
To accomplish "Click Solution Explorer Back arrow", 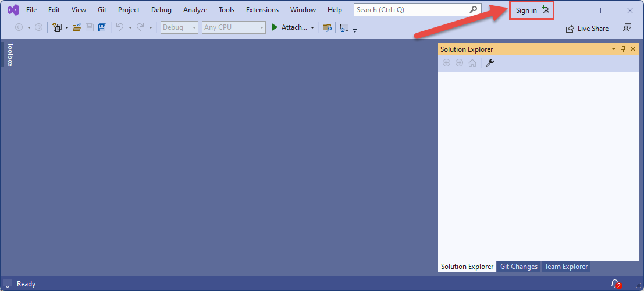I will click(446, 63).
